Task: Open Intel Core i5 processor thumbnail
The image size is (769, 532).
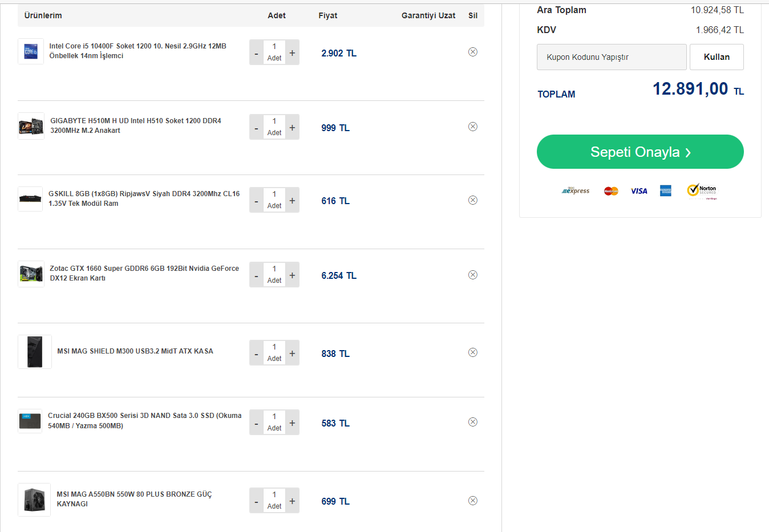Action: pyautogui.click(x=31, y=51)
